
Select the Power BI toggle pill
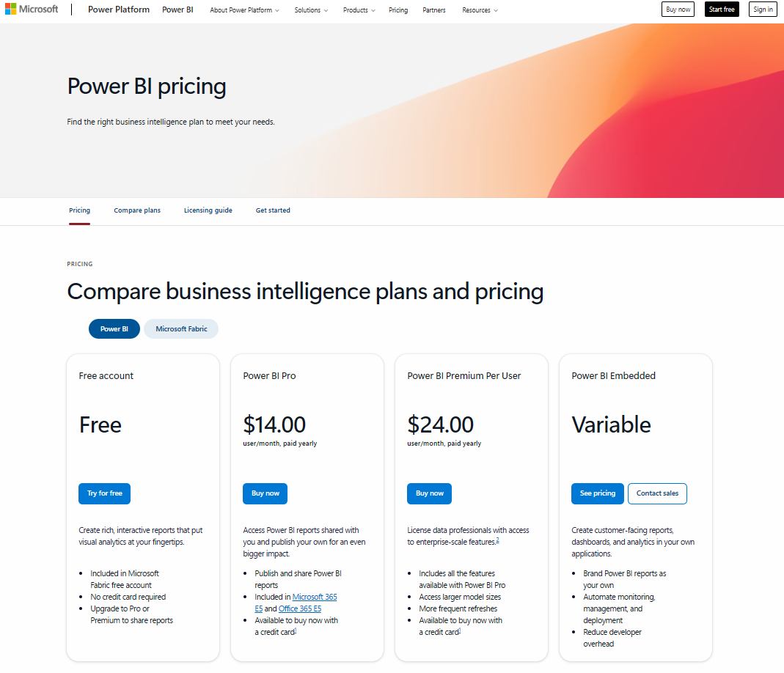click(114, 328)
